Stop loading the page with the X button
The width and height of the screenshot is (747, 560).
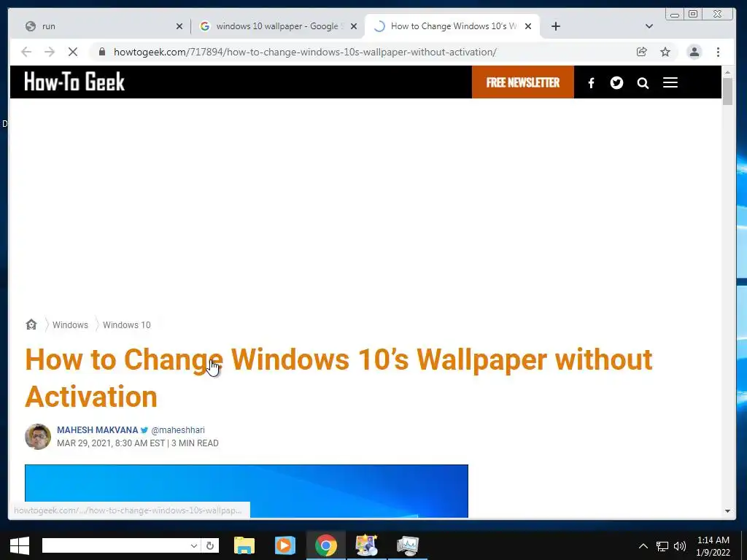[x=73, y=52]
